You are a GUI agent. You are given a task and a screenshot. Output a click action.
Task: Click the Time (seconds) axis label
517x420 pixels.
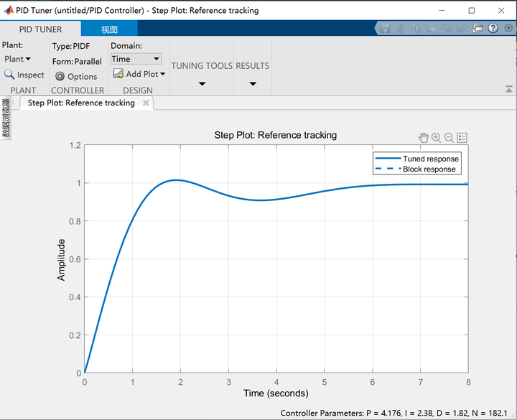point(276,393)
